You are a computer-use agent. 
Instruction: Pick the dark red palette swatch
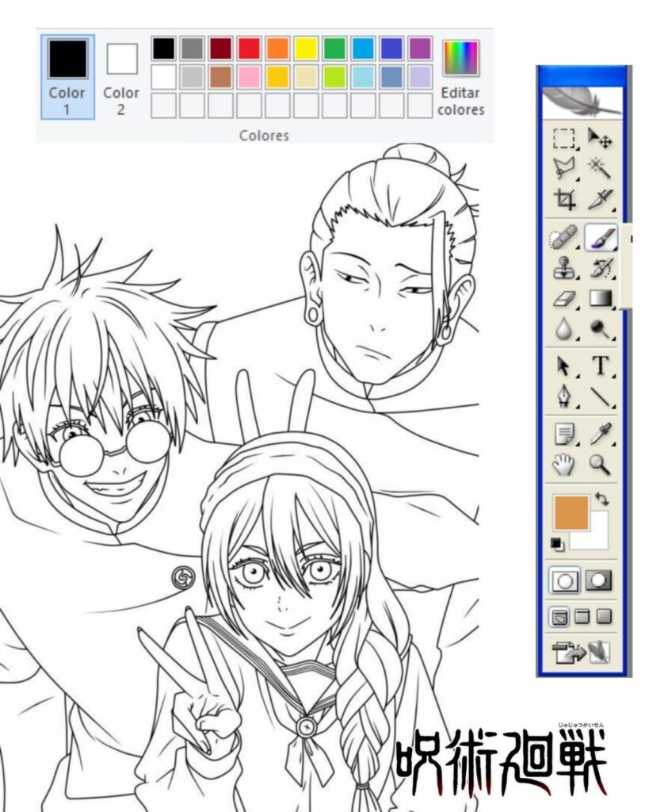pos(220,48)
